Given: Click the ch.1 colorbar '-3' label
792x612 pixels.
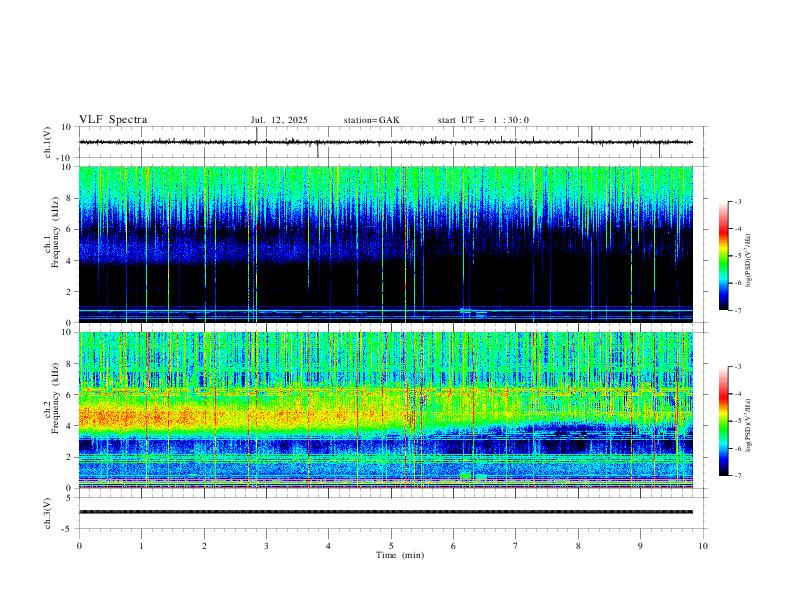Looking at the screenshot, I should click(737, 201).
